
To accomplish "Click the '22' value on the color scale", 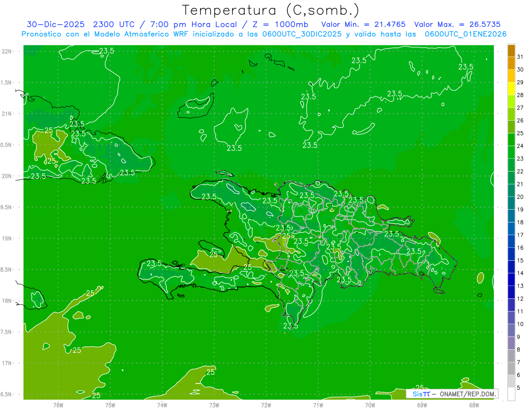I will (520, 171).
